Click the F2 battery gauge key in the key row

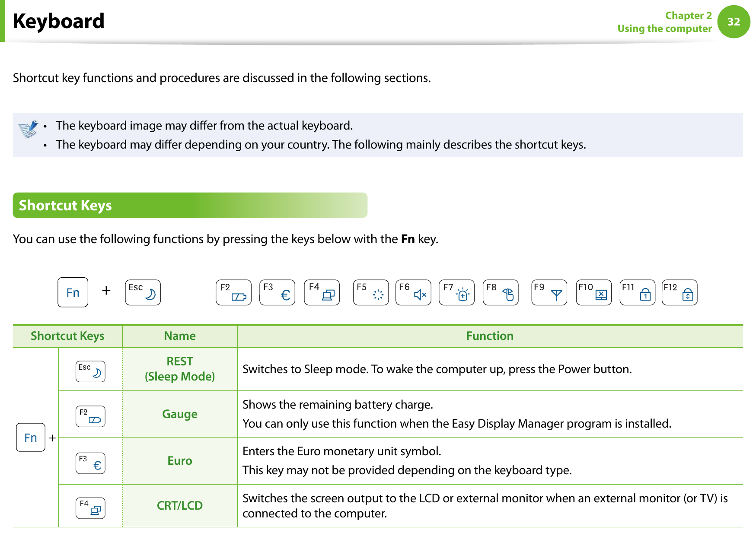pyautogui.click(x=233, y=292)
